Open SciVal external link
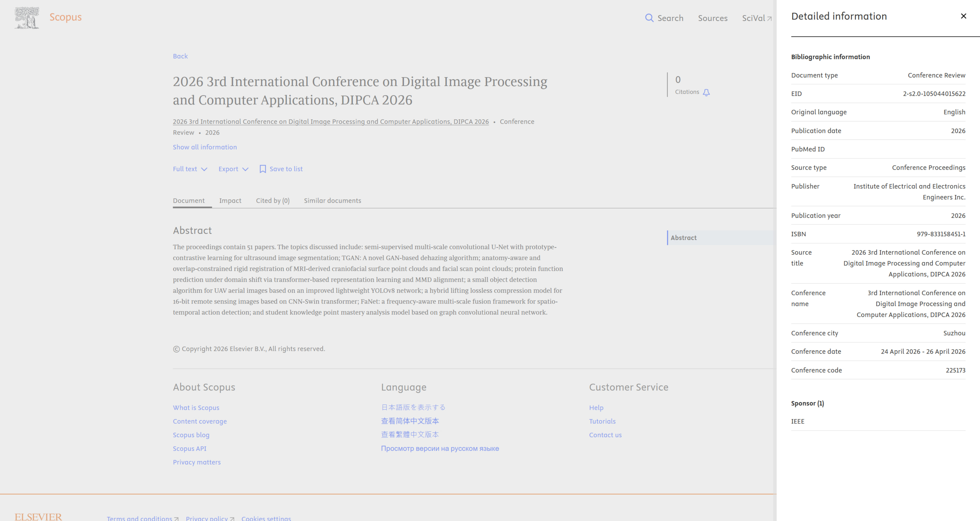Screen dimensions: 980x521 click(x=757, y=18)
